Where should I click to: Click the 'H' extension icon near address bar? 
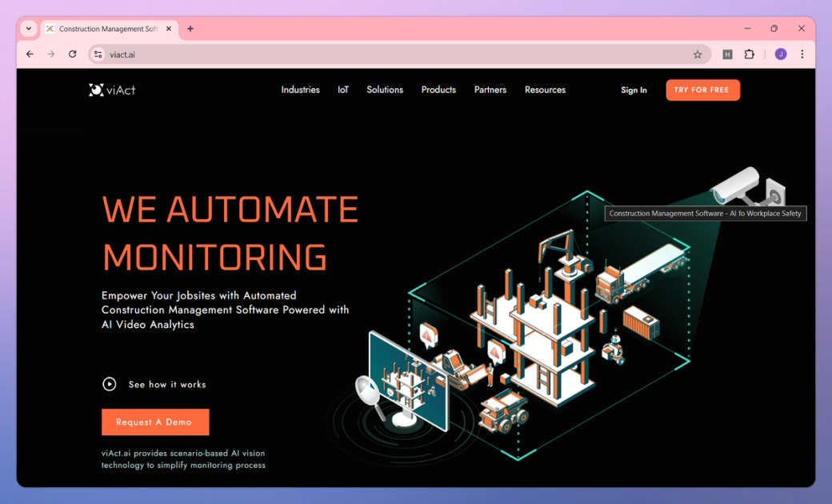[726, 54]
